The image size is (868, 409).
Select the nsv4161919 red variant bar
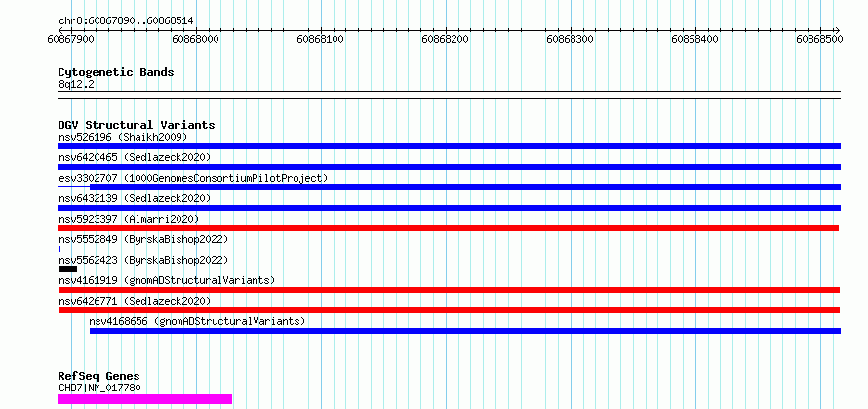point(449,290)
